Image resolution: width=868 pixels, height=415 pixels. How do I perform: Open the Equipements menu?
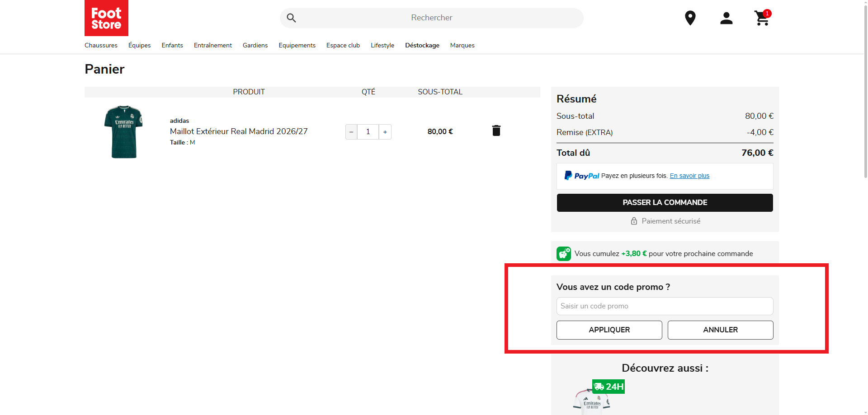point(297,45)
